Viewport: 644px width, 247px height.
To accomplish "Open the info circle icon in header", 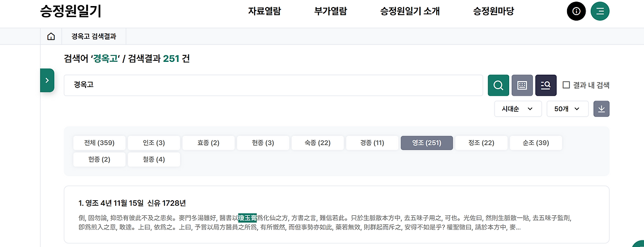I will coord(577,11).
